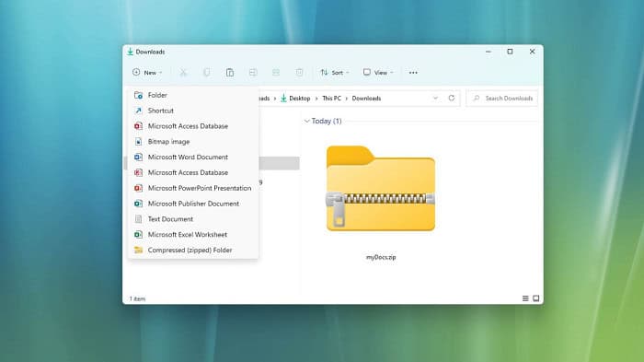This screenshot has width=644, height=362.
Task: Select Text Document menu entry
Action: 193,219
